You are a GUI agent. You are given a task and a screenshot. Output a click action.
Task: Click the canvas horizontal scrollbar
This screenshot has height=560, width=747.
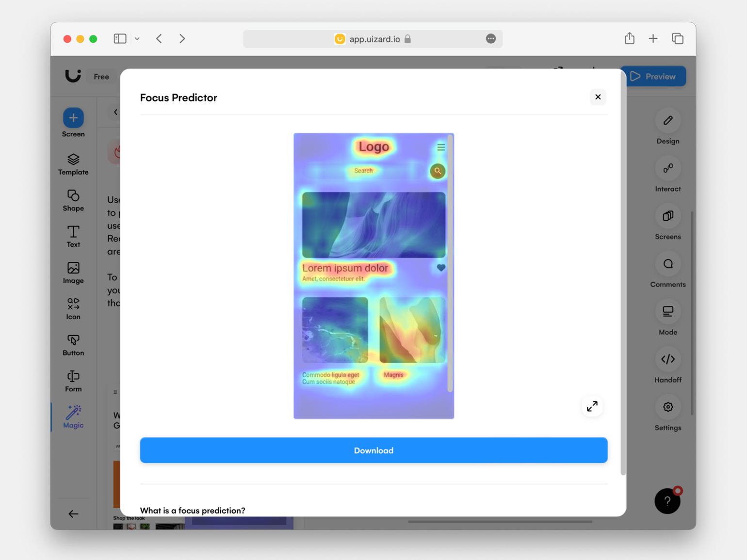coord(500,522)
